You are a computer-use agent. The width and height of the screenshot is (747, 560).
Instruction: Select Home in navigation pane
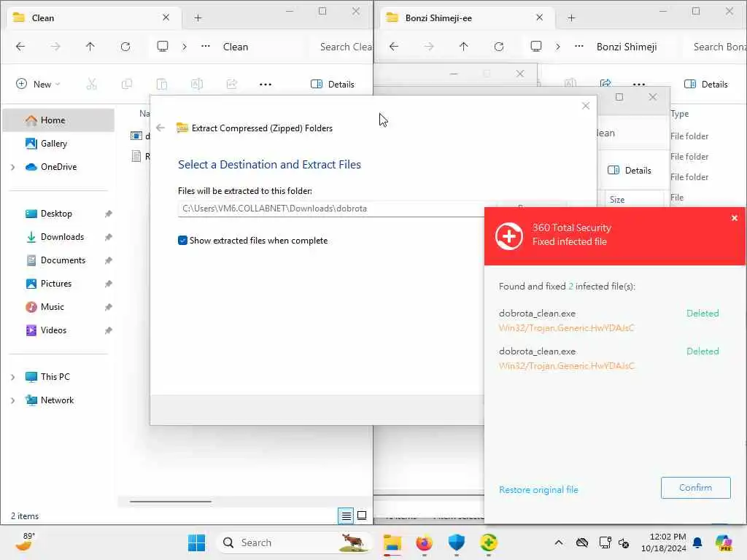point(58,120)
